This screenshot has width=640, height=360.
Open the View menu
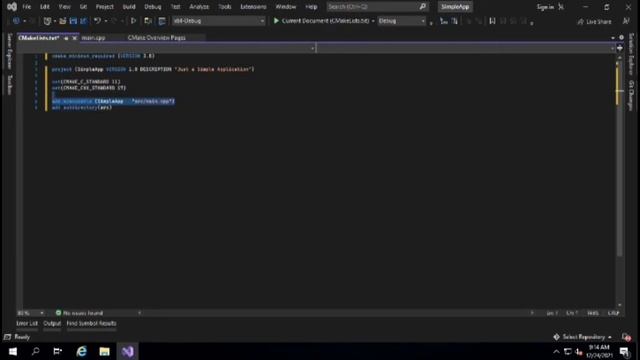point(64,7)
